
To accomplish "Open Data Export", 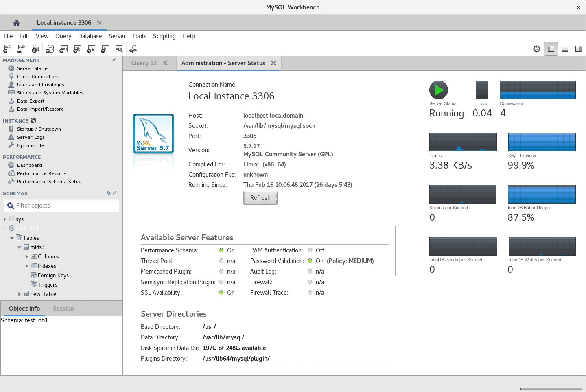I will [x=31, y=101].
